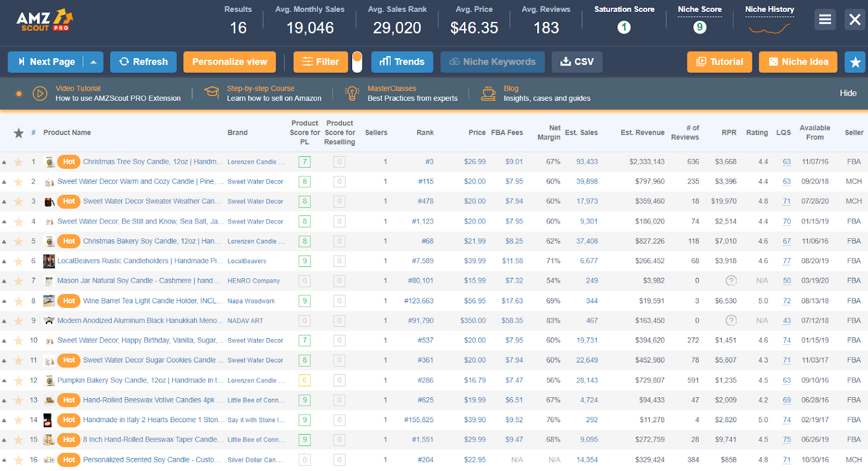Sort by Product Name column header

67,132
